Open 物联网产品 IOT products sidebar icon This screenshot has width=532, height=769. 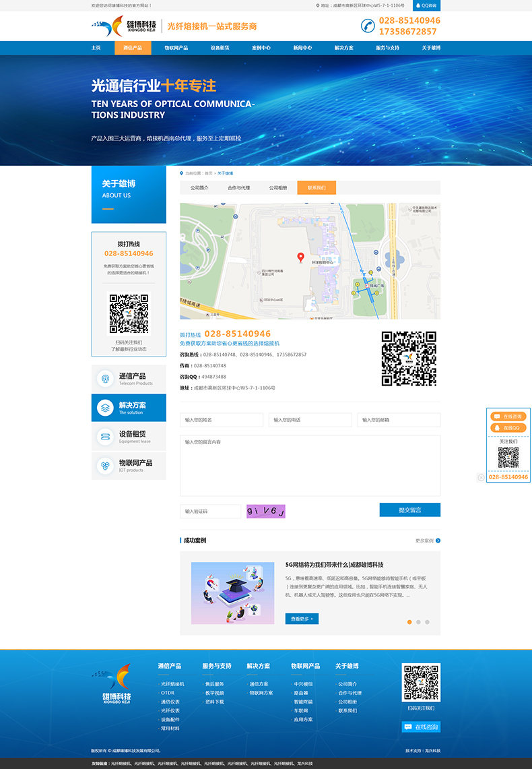[x=106, y=465]
